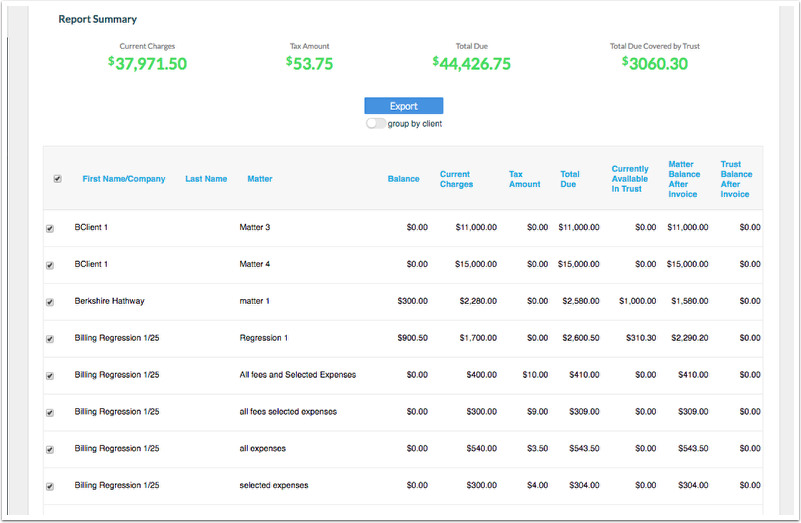Image resolution: width=801 pixels, height=523 pixels.
Task: Uncheck the Berkshire Hathway row checkbox
Action: (x=50, y=302)
